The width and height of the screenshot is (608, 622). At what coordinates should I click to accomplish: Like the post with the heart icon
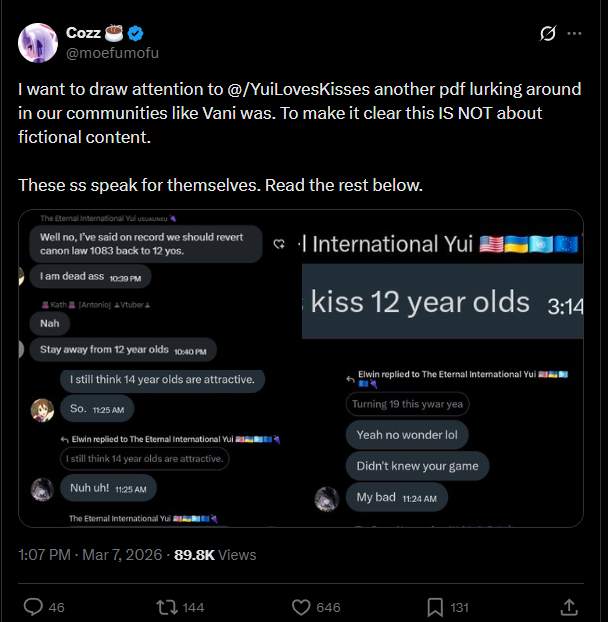click(300, 606)
